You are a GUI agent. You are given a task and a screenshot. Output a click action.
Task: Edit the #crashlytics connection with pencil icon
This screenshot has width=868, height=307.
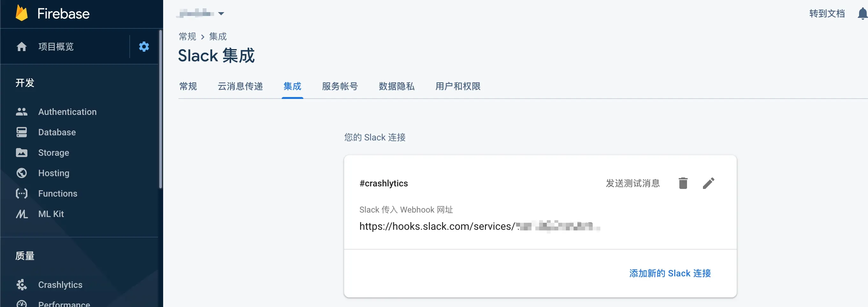pos(708,183)
